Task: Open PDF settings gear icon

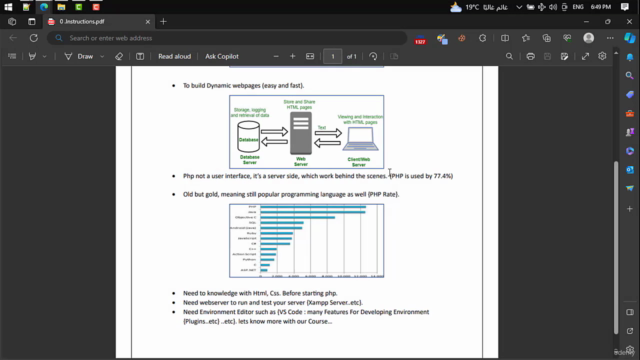Action: (x=602, y=56)
